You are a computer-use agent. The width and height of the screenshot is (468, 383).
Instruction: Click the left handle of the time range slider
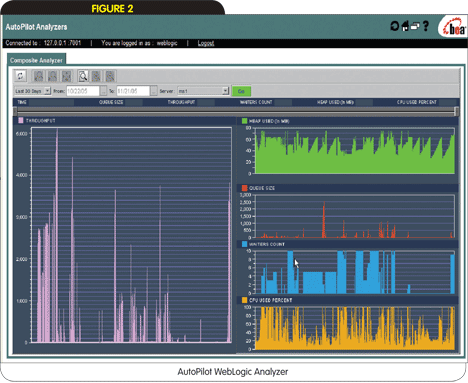15,111
